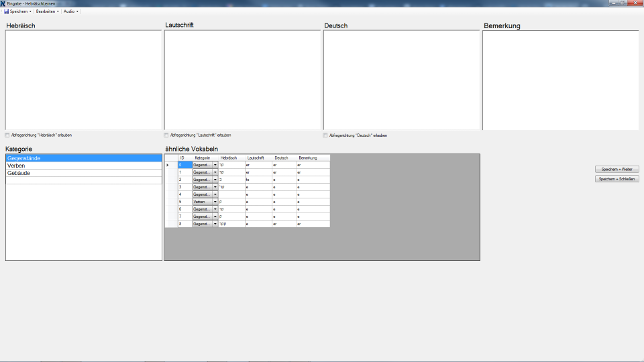Click the row selector arrow for ID 0
The height and width of the screenshot is (362, 644).
tap(168, 165)
